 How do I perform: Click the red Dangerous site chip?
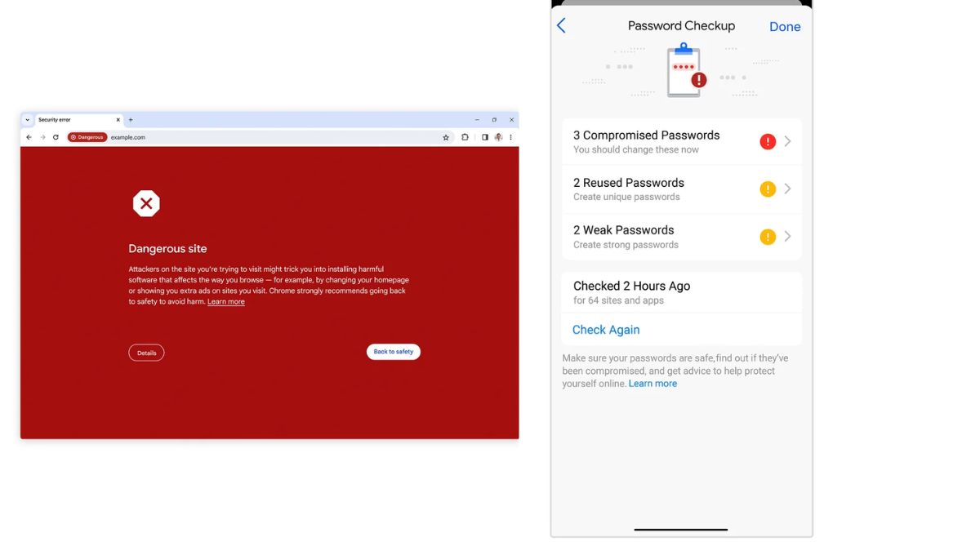coord(87,137)
